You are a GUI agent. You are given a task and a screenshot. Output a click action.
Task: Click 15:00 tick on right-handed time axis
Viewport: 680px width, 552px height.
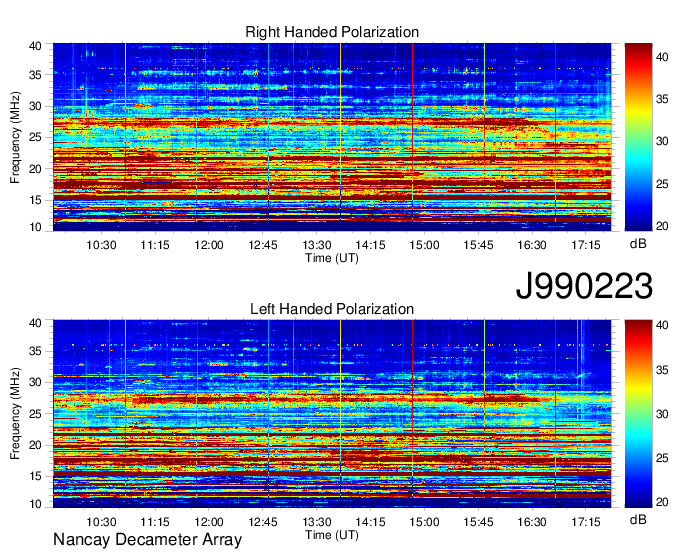(x=424, y=245)
